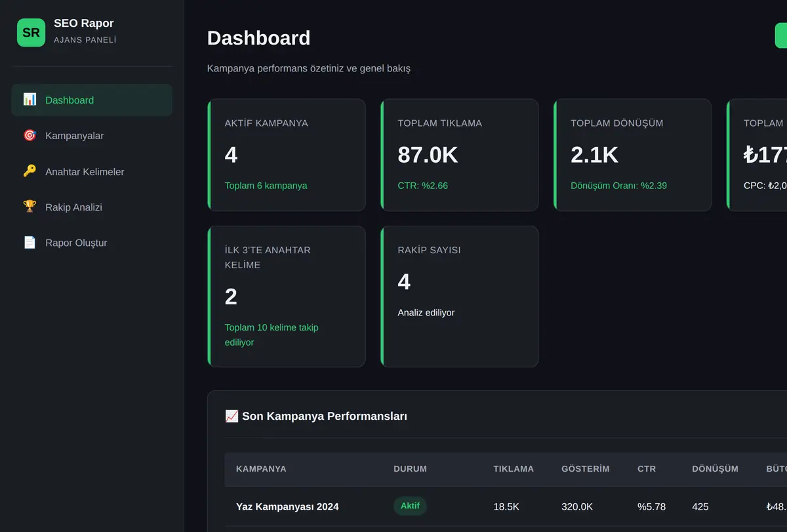Select the Aktif Kampanya stat card
The image size is (787, 532).
pos(287,155)
